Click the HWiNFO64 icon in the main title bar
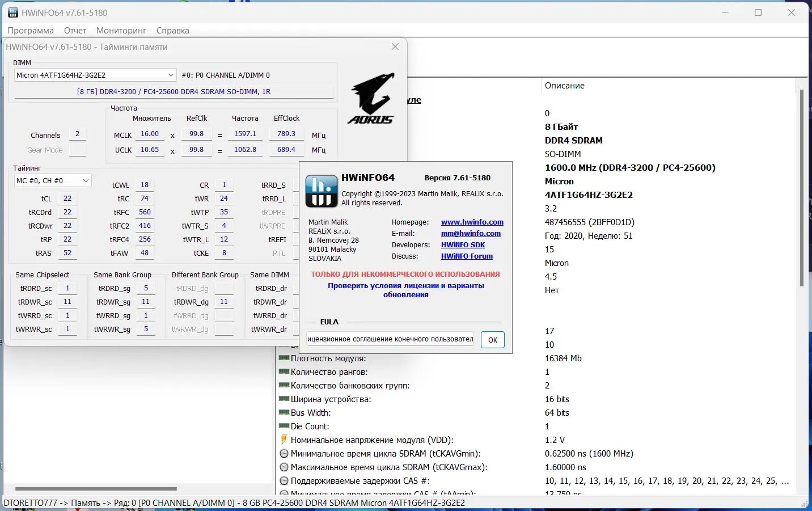The height and width of the screenshot is (511, 812). (12, 12)
